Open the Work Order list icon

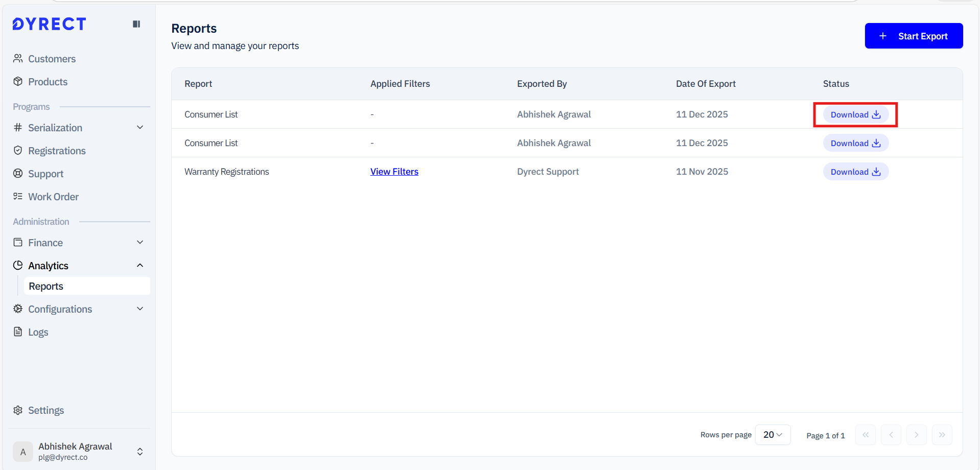(x=18, y=197)
